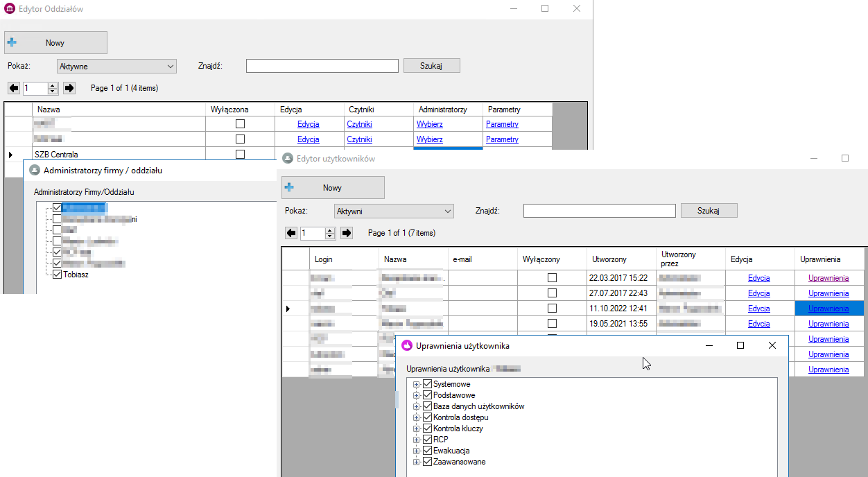
Task: Expand the Kontrola dostępu node
Action: 416,417
